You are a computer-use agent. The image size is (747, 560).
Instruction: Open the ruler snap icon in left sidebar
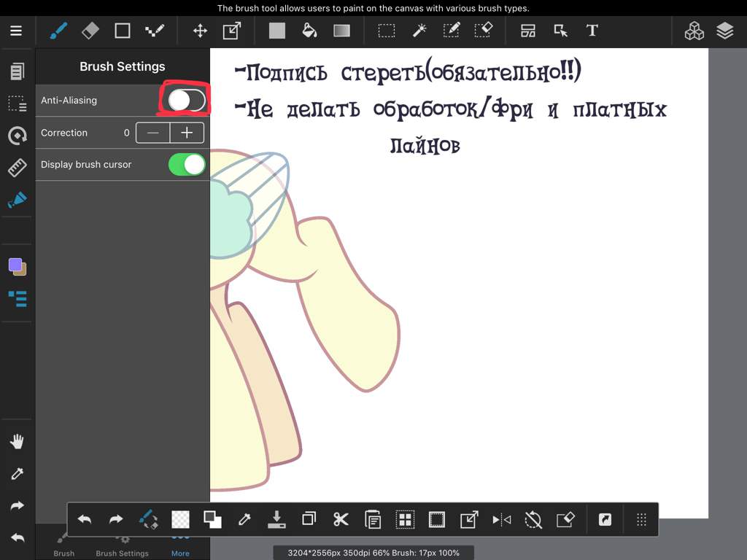pos(18,168)
